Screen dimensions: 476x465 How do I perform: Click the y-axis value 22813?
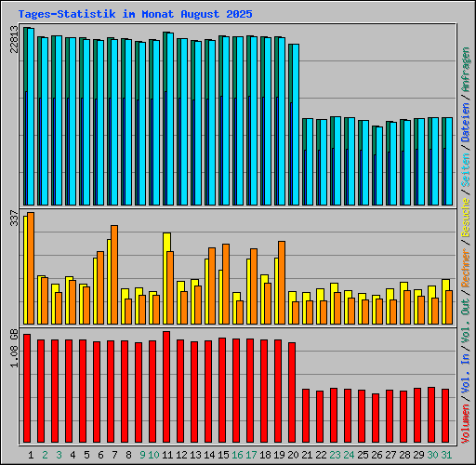point(14,39)
